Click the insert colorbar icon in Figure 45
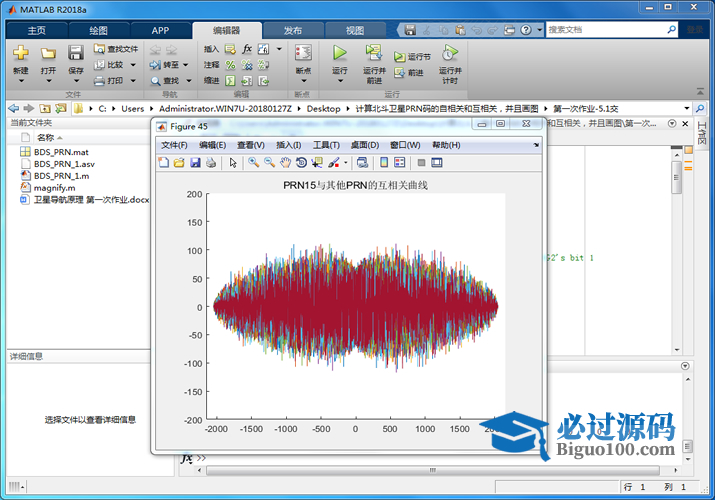The width and height of the screenshot is (715, 500). 384,163
